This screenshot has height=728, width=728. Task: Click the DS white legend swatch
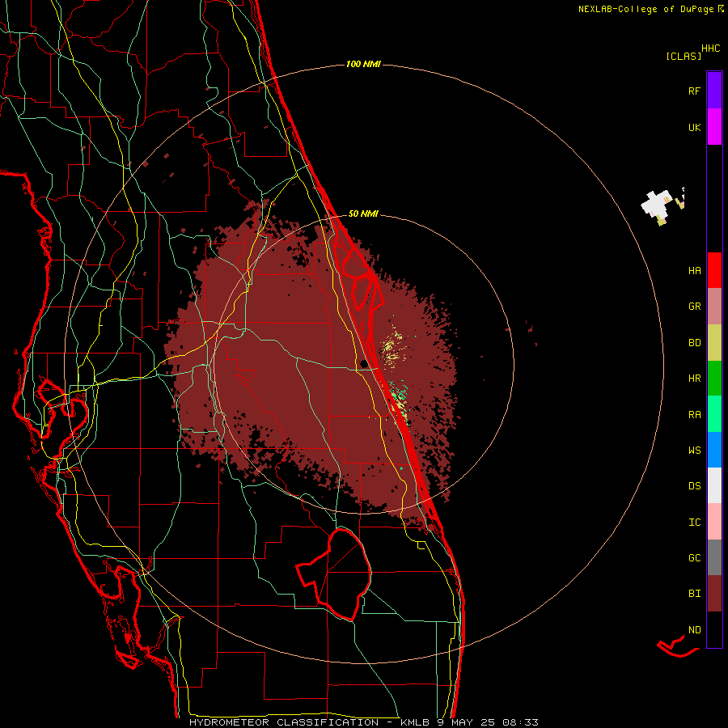[714, 485]
